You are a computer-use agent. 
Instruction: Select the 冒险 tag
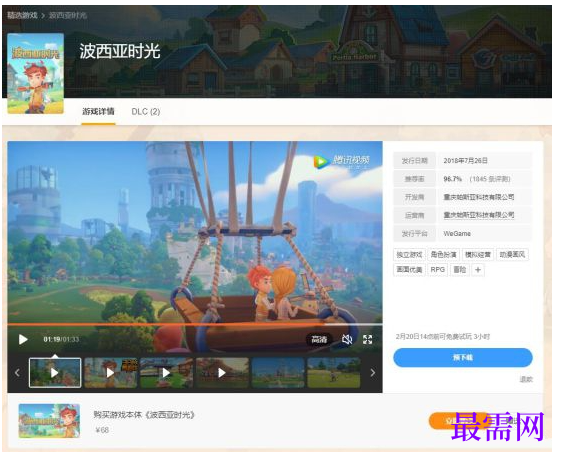tap(460, 270)
